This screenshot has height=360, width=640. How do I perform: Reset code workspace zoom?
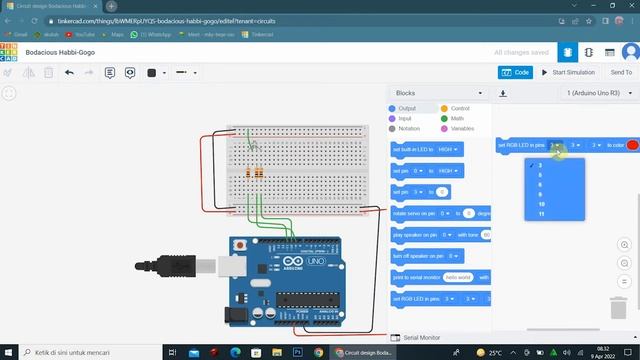[624, 282]
